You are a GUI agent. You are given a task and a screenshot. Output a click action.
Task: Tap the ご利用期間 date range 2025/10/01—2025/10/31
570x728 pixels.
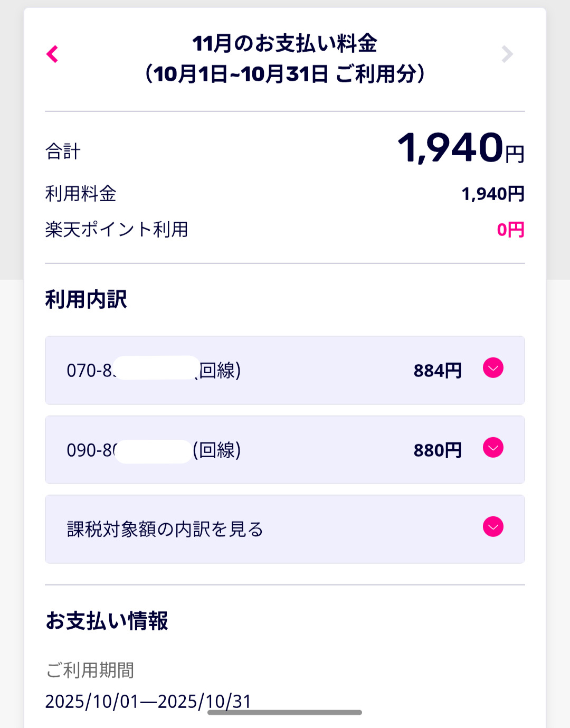tap(148, 701)
